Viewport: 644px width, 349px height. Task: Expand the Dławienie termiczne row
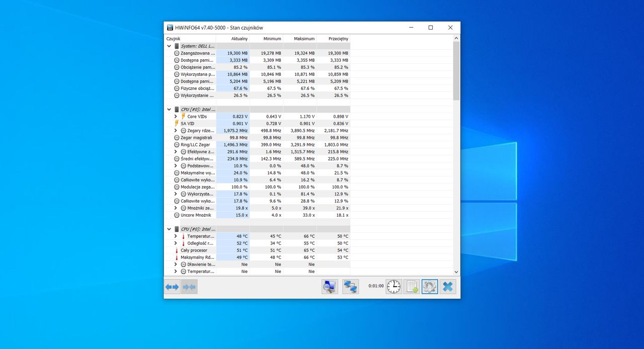pos(176,264)
